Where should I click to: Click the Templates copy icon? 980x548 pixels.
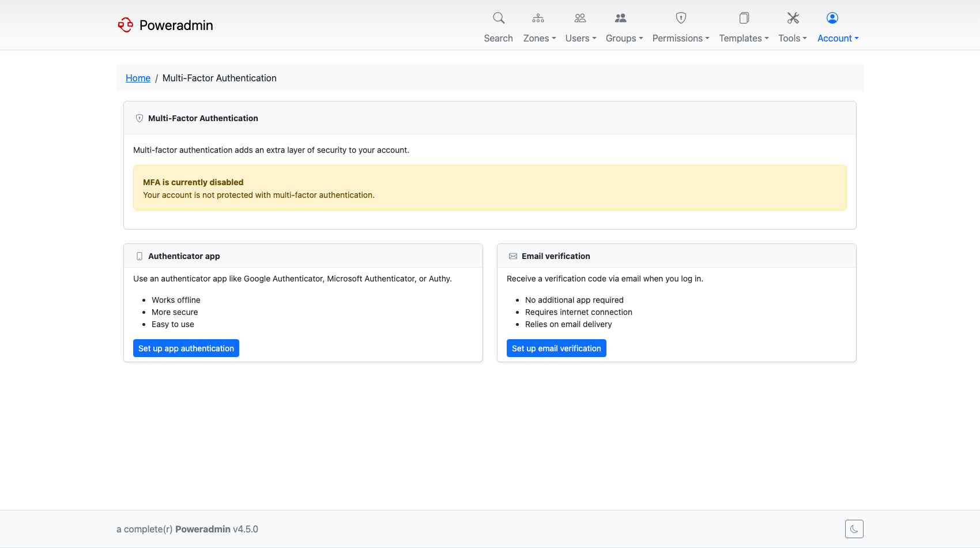pyautogui.click(x=744, y=18)
